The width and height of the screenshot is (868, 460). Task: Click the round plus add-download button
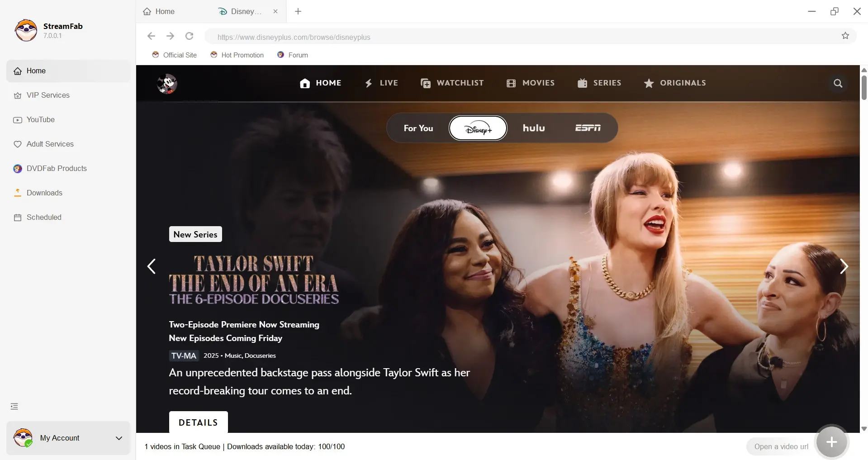[832, 442]
